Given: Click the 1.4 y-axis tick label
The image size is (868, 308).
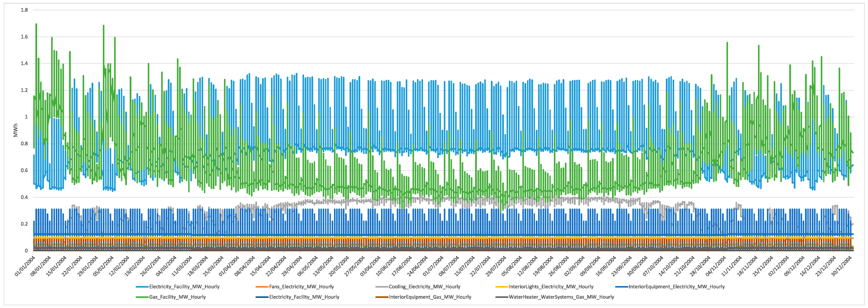Looking at the screenshot, I should 24,63.
